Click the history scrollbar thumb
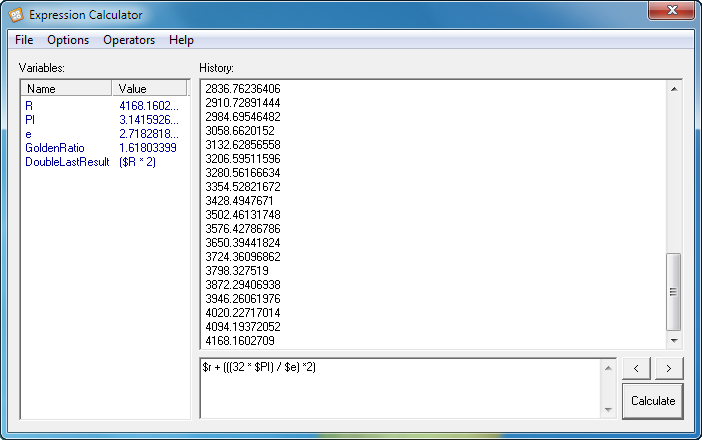 click(x=673, y=292)
